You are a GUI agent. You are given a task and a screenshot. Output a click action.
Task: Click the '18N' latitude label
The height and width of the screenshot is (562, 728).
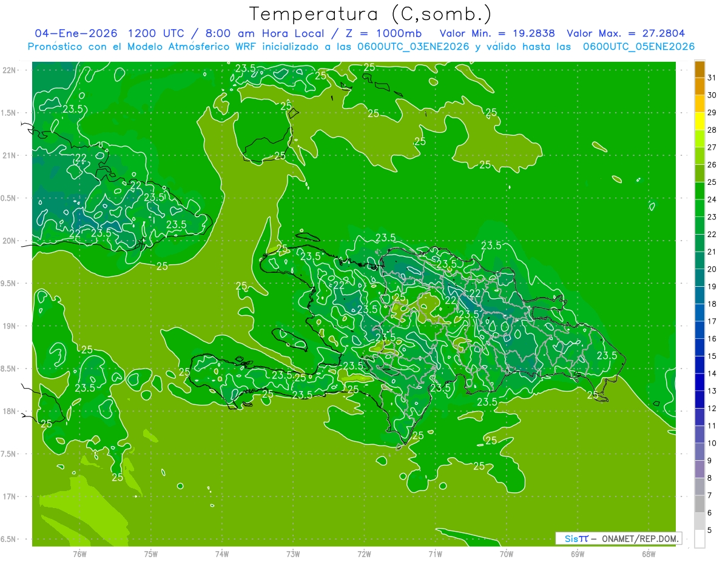pyautogui.click(x=10, y=411)
